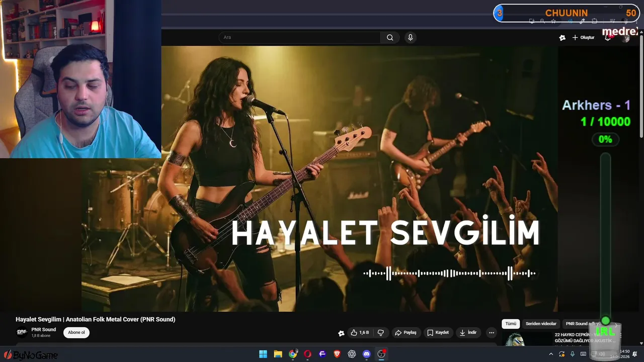The width and height of the screenshot is (644, 362).
Task: Select the Seriden videolar chip
Action: tap(541, 324)
